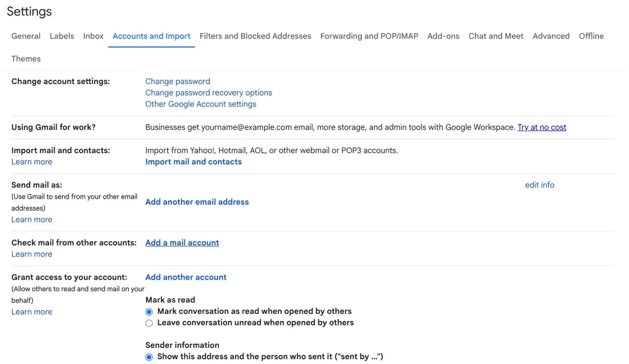
Task: Select Leave conversation unread when opened
Action: 149,323
